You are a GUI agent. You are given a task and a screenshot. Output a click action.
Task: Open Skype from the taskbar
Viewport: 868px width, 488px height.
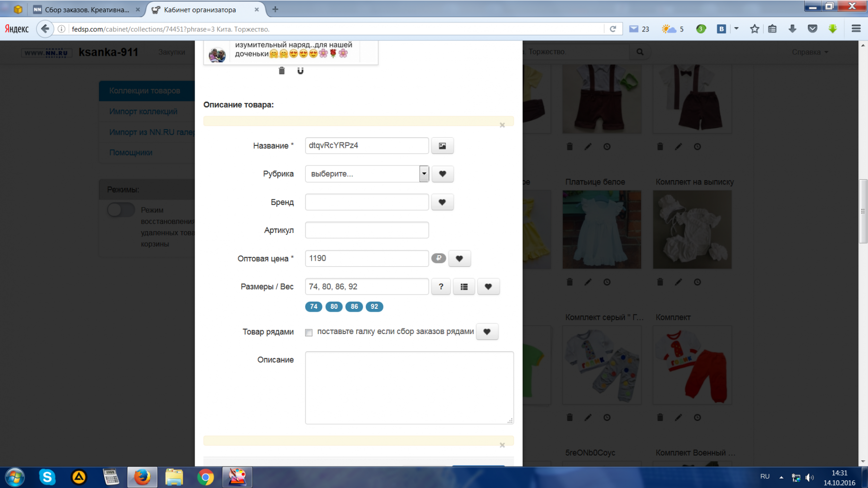pyautogui.click(x=47, y=477)
